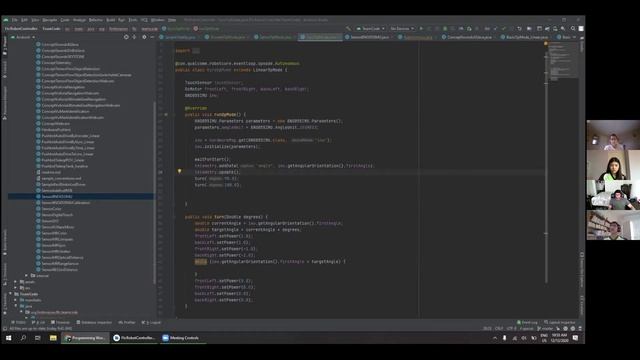Switch to Programming taskbar window
This screenshot has width=640, height=360.
(x=85, y=338)
